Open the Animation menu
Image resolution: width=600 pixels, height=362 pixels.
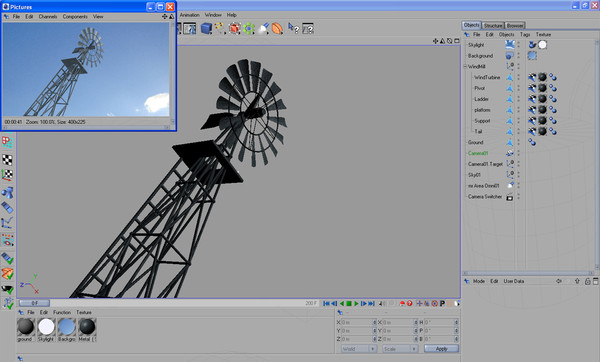190,15
